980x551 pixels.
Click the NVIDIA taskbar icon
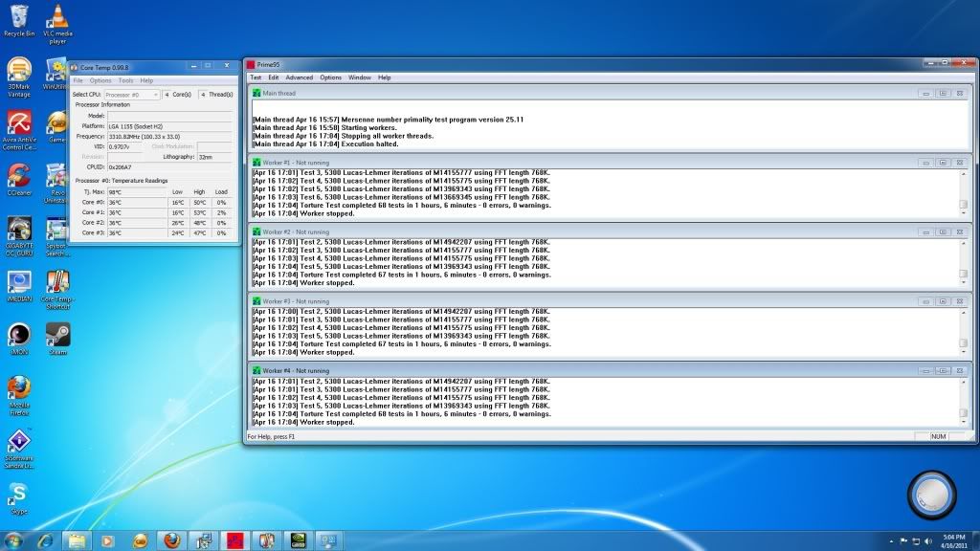(x=299, y=540)
